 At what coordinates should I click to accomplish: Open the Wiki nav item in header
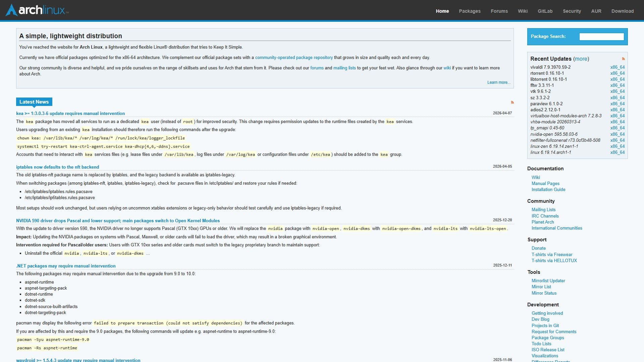click(x=523, y=11)
